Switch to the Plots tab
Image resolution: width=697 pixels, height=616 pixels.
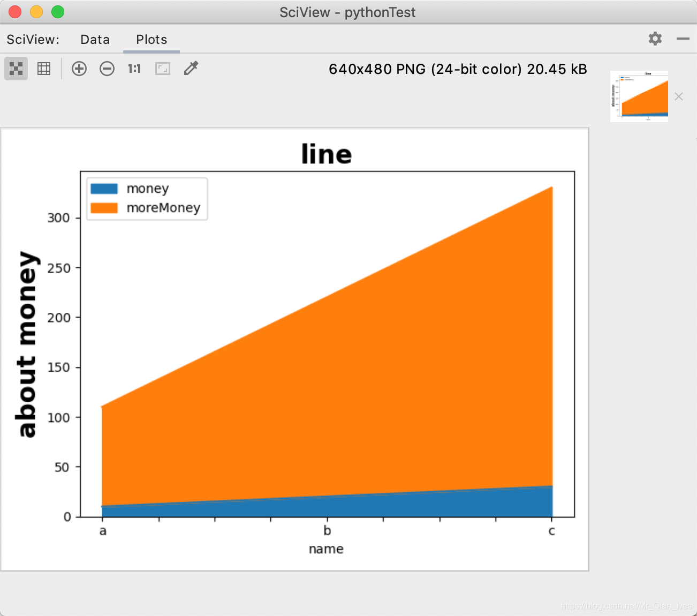151,40
